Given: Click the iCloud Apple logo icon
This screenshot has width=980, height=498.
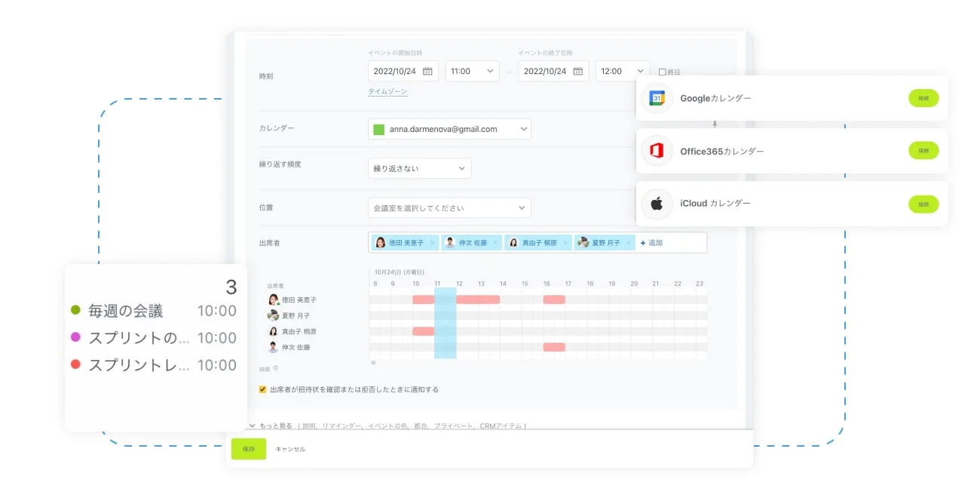Looking at the screenshot, I should click(x=657, y=204).
